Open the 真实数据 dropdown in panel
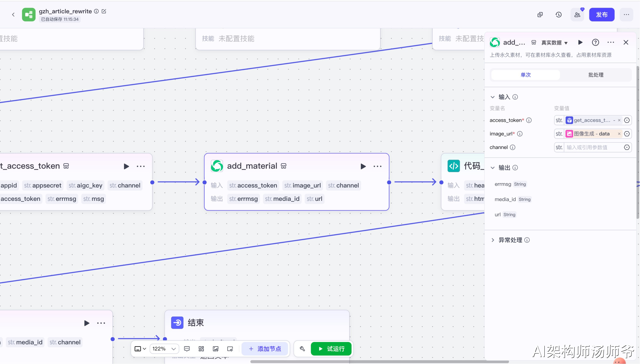Image resolution: width=640 pixels, height=364 pixels. [554, 43]
